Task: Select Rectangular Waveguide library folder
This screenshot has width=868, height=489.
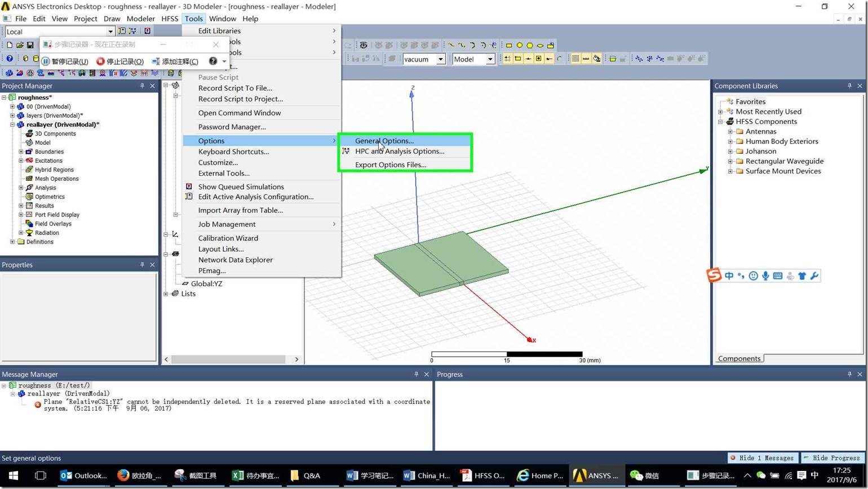Action: tap(780, 161)
